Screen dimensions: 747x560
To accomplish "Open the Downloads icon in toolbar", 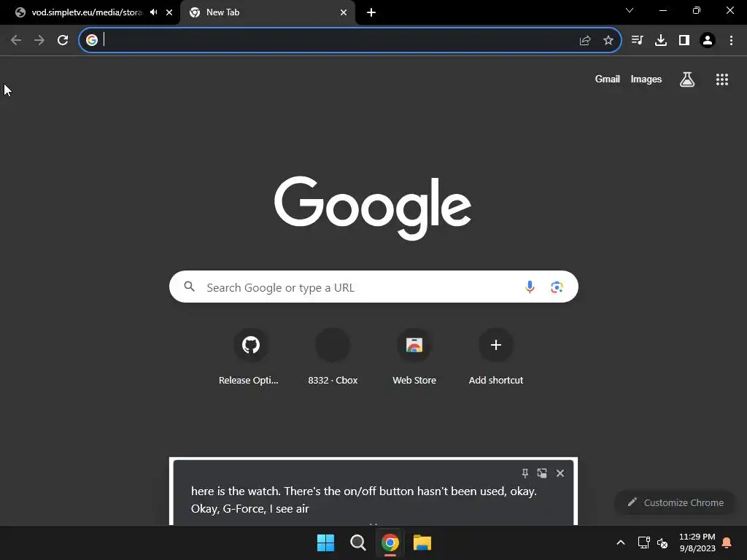I will coord(661,40).
